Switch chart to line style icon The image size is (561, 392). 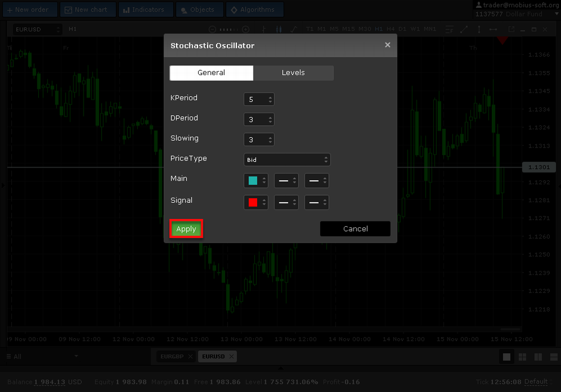294,29
